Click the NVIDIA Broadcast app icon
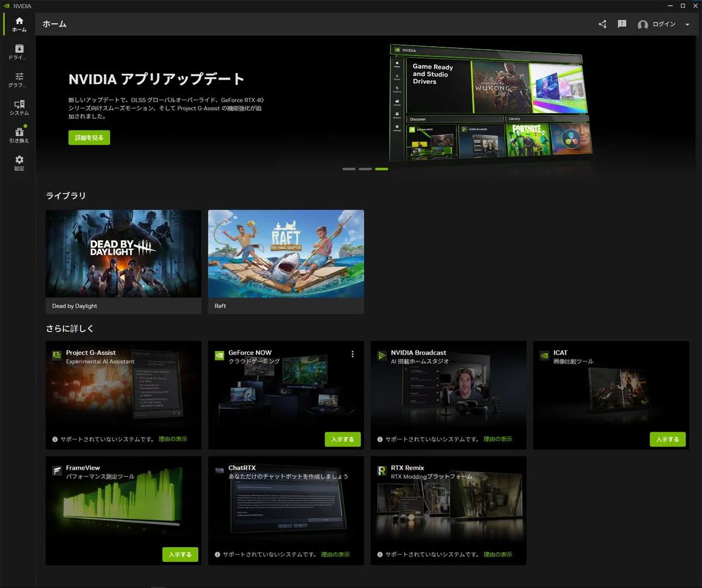This screenshot has width=702, height=588. (x=382, y=356)
